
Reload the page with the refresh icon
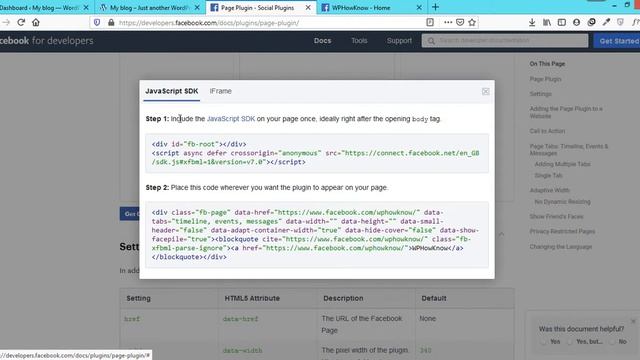[21, 22]
